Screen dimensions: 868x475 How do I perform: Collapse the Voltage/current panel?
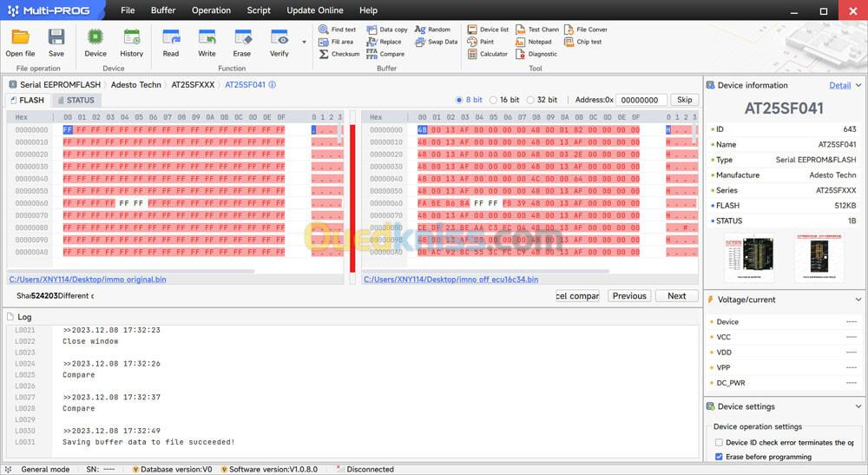tap(858, 300)
